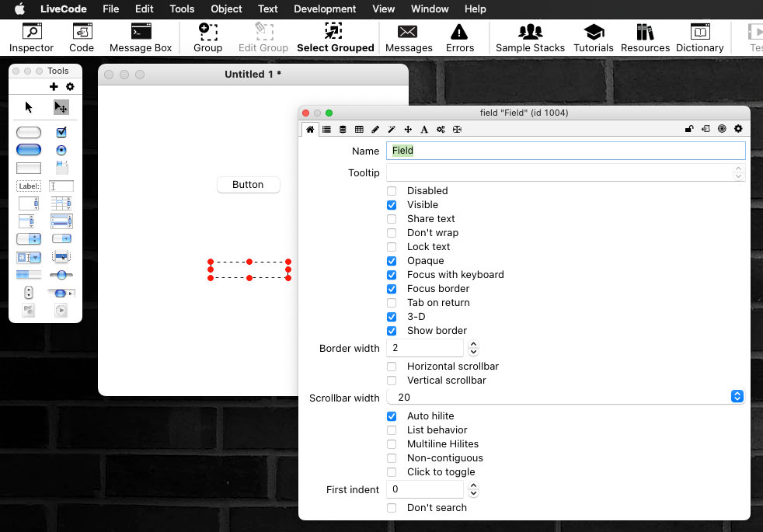Open the Scrollbar width dropdown
The height and width of the screenshot is (532, 763).
pyautogui.click(x=737, y=397)
